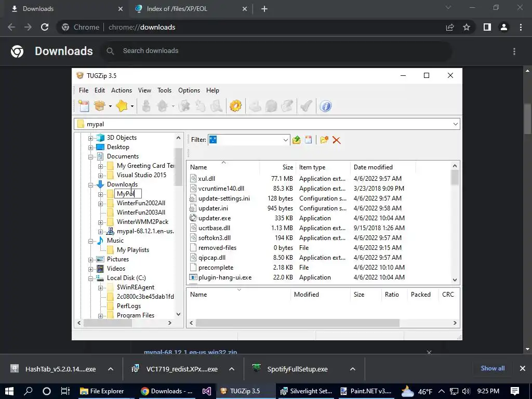The image size is (532, 399).
Task: Open Chrome side panel icon
Action: (487, 27)
